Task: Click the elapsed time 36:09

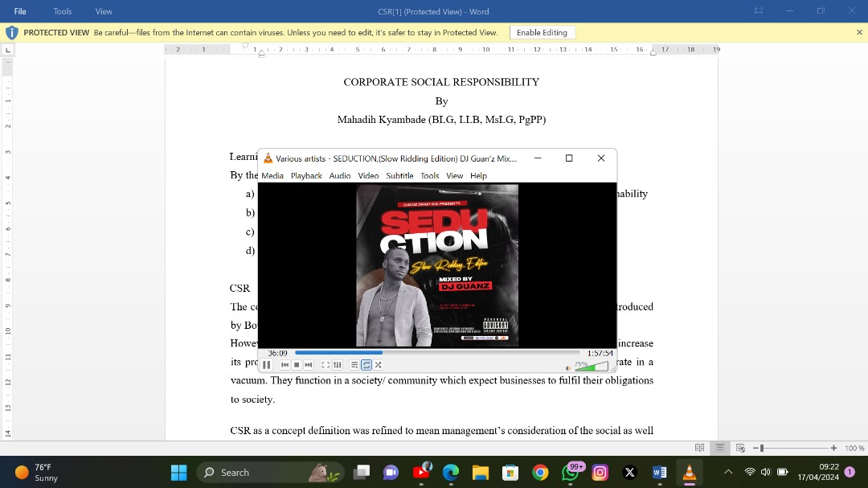Action: pyautogui.click(x=278, y=353)
